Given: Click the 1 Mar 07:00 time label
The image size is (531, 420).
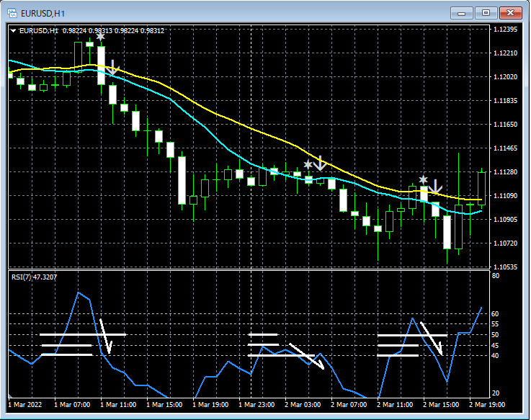Looking at the screenshot, I should click(72, 405).
